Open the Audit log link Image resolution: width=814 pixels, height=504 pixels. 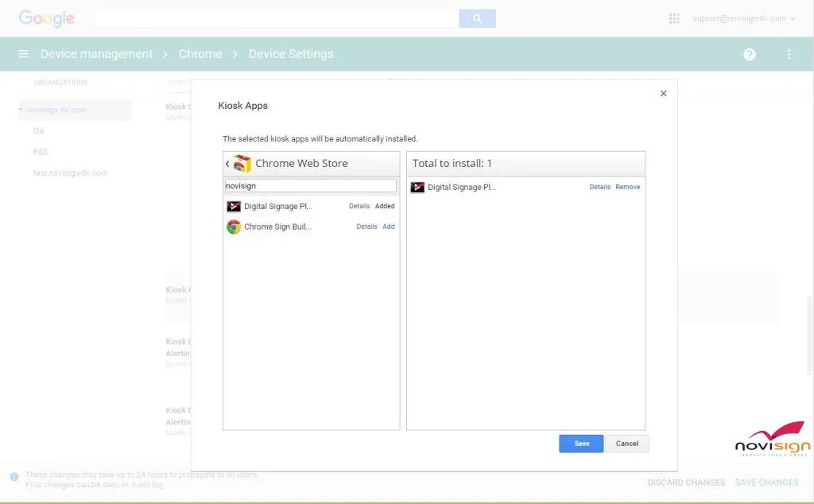pyautogui.click(x=146, y=484)
